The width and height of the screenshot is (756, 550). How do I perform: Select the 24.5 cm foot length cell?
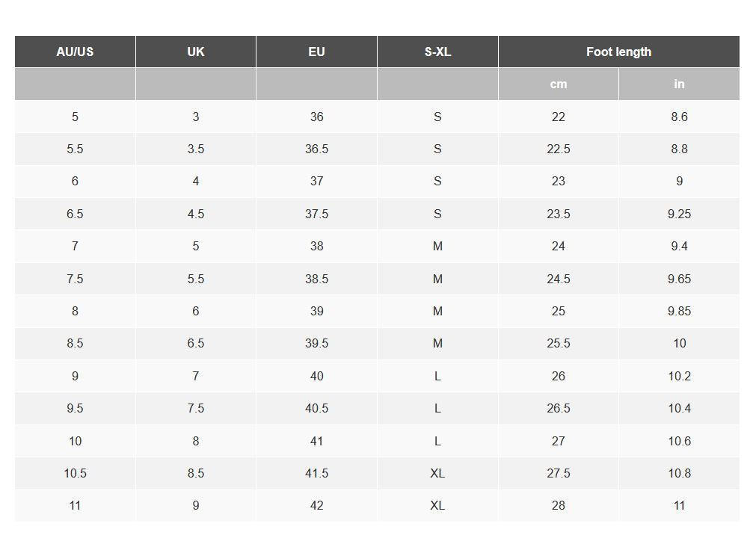pyautogui.click(x=559, y=279)
